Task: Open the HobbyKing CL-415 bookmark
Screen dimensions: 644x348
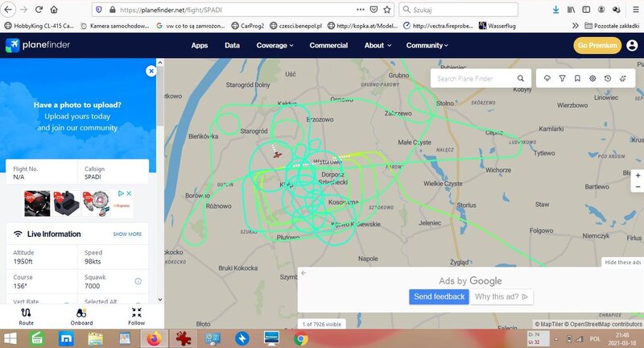Action: click(x=39, y=26)
